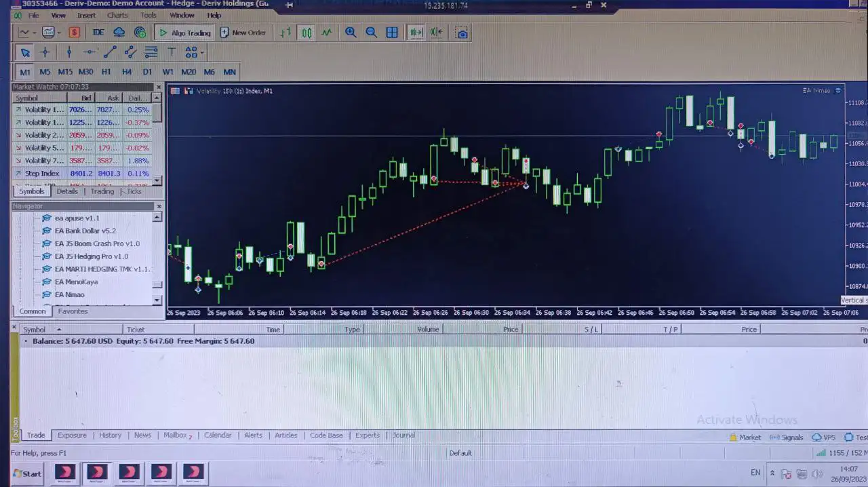Open the line chart type dropdown arrow
The image size is (868, 487).
(35, 33)
